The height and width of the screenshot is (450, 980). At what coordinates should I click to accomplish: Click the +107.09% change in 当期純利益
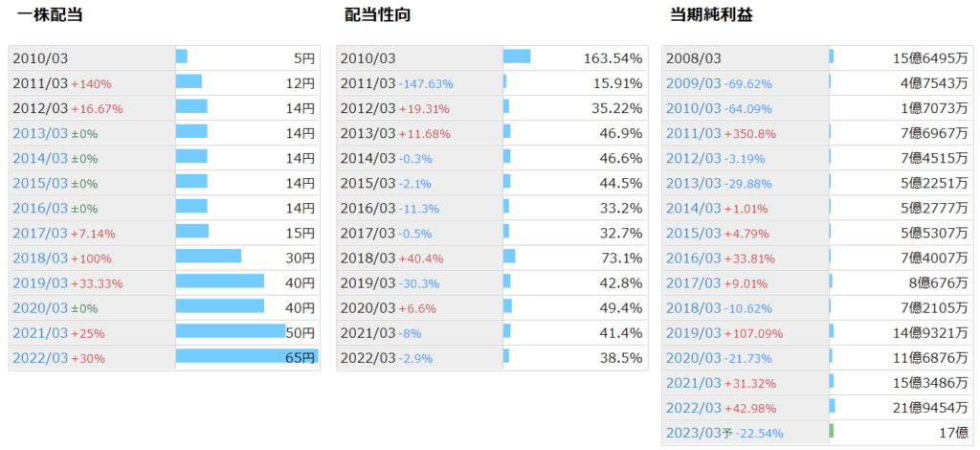753,334
